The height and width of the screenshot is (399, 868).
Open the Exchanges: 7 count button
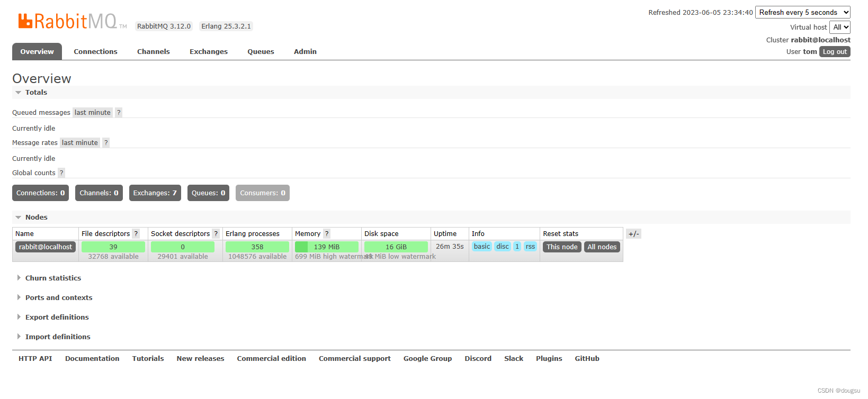pyautogui.click(x=155, y=193)
